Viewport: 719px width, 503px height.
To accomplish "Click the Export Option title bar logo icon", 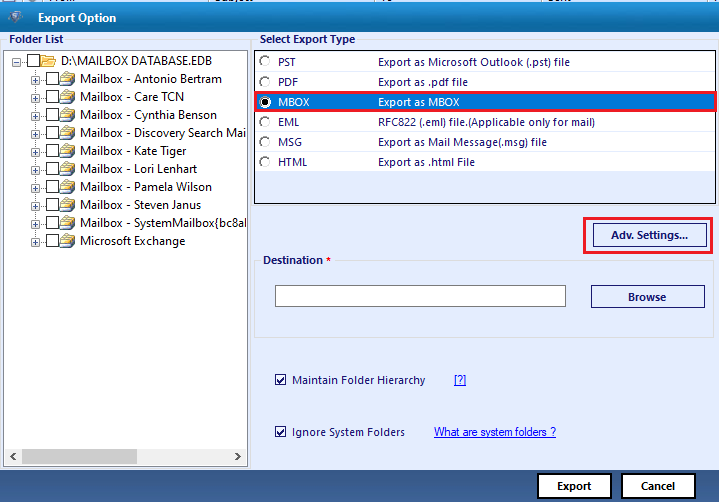I will click(16, 17).
